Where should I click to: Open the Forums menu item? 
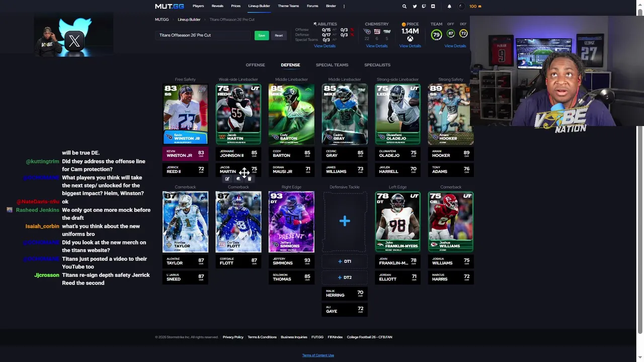point(312,6)
